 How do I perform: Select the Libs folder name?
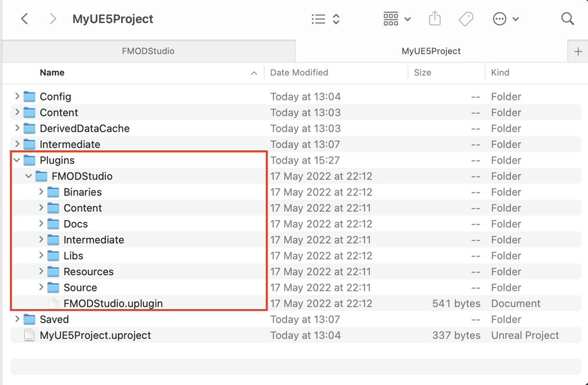pos(73,256)
